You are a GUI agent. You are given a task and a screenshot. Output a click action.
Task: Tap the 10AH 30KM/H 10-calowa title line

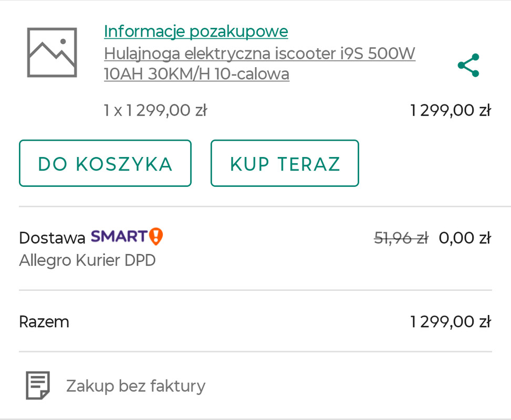(196, 74)
